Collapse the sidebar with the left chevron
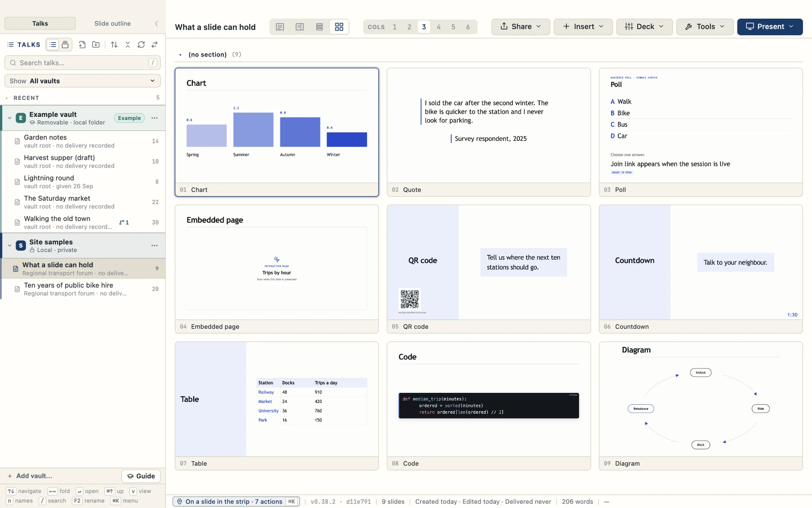 coord(156,23)
